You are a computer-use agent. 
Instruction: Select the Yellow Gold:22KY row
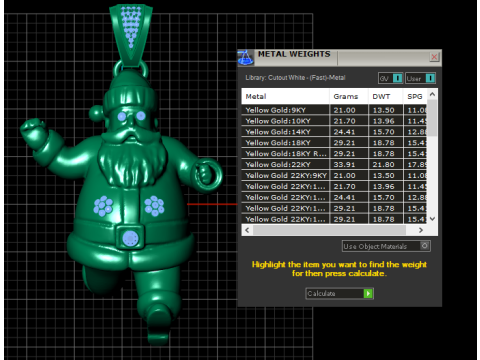coord(334,165)
